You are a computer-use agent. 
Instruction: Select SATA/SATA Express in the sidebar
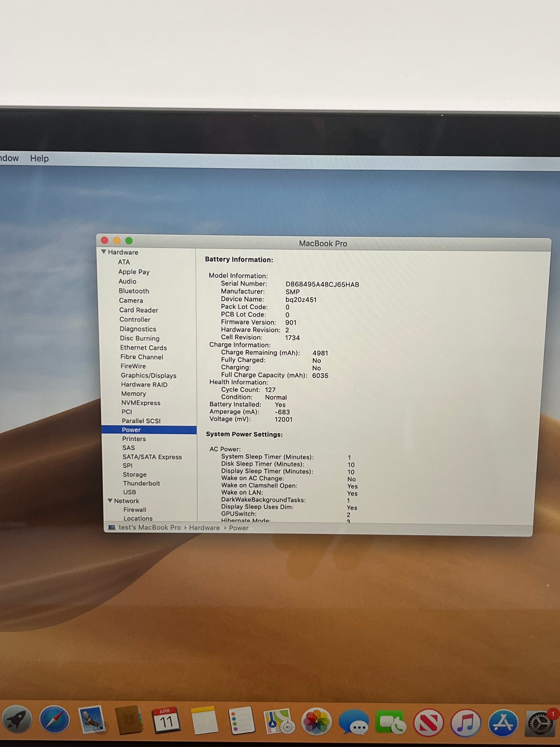[152, 457]
